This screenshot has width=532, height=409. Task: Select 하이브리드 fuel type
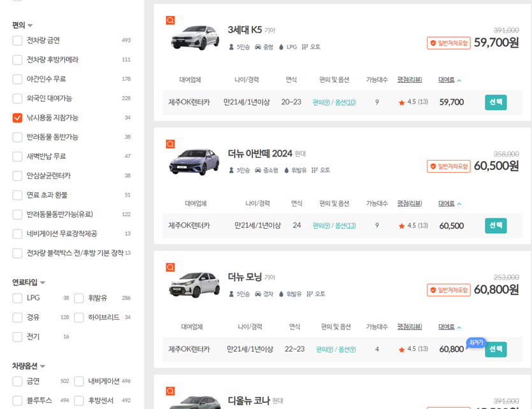pos(79,317)
